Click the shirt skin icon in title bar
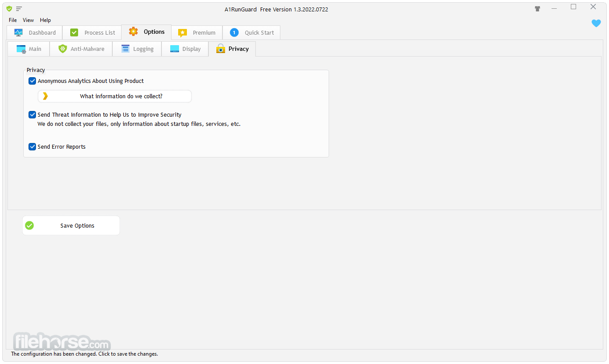609x364 pixels. click(537, 9)
